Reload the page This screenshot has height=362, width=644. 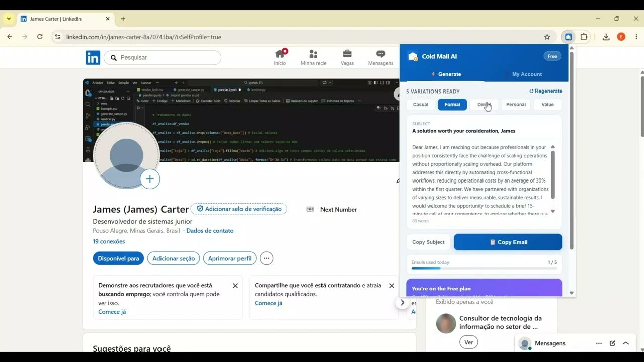pyautogui.click(x=40, y=37)
